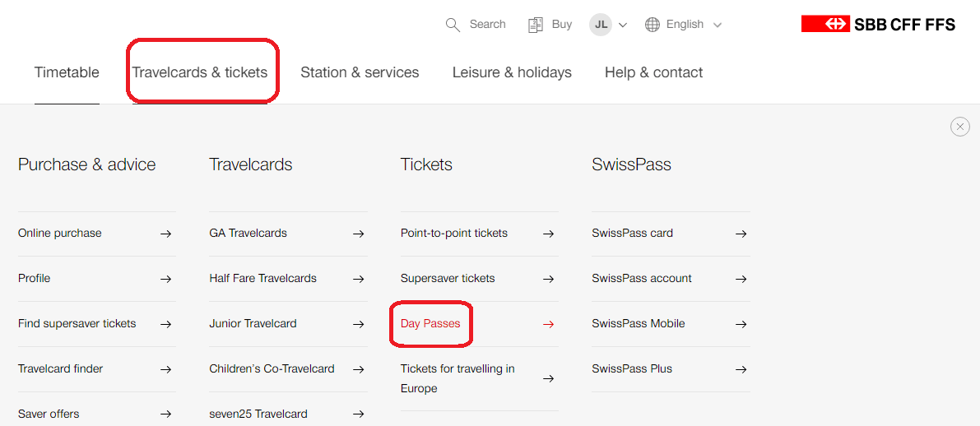This screenshot has width=980, height=426.
Task: Click the search magnifier icon
Action: click(x=453, y=25)
